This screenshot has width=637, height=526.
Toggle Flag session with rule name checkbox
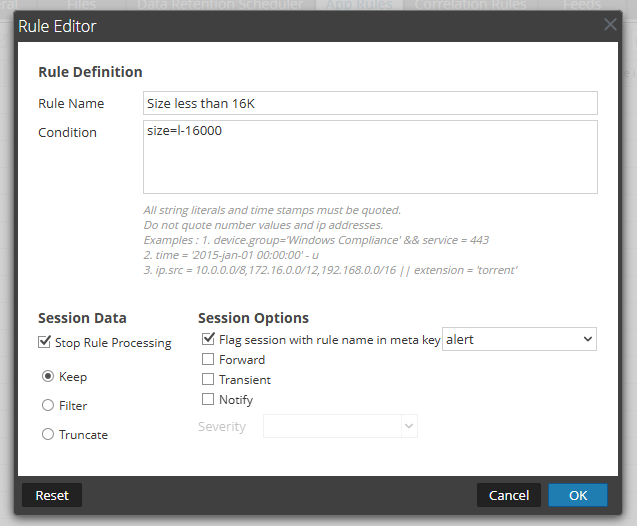[209, 340]
